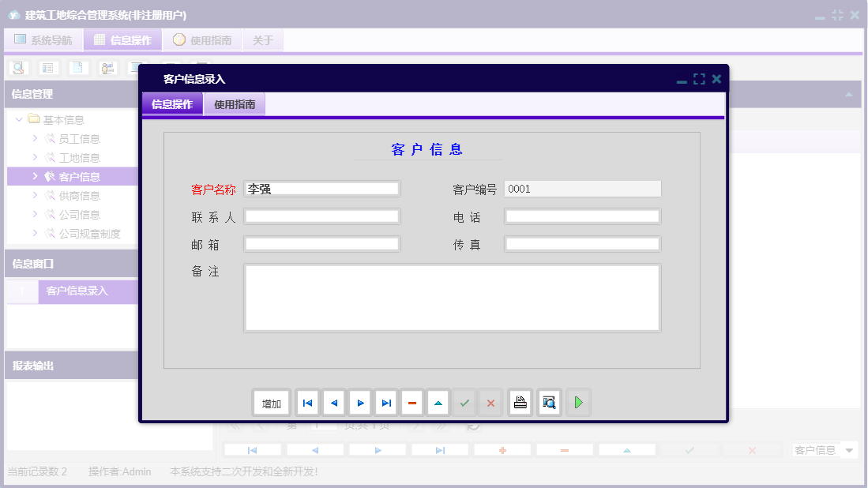This screenshot has height=488, width=868.
Task: Click the document icon in the main toolbar
Action: [76, 68]
